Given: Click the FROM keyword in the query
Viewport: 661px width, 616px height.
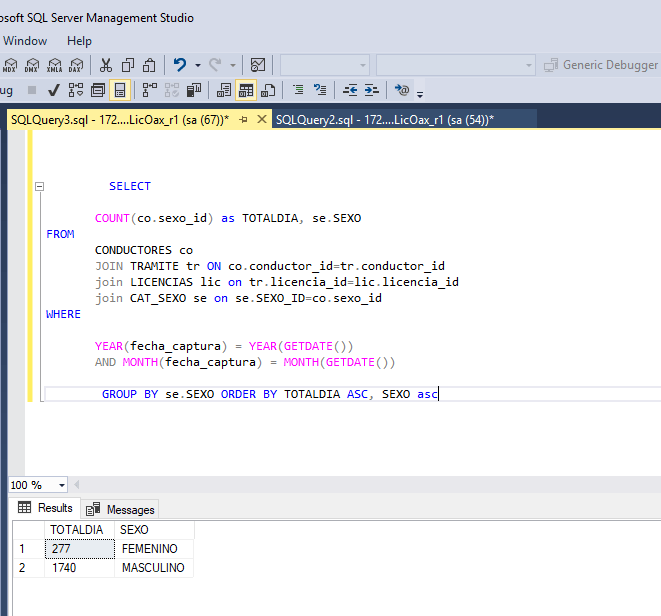Looking at the screenshot, I should 60,234.
